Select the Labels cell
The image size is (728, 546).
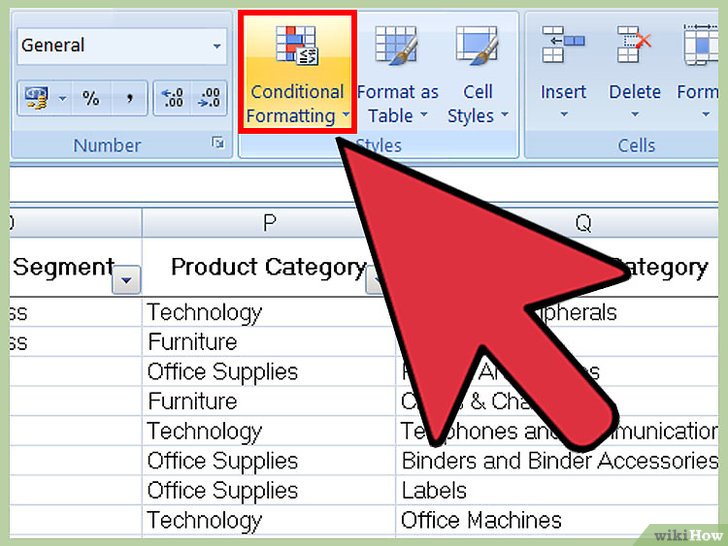pos(557,490)
